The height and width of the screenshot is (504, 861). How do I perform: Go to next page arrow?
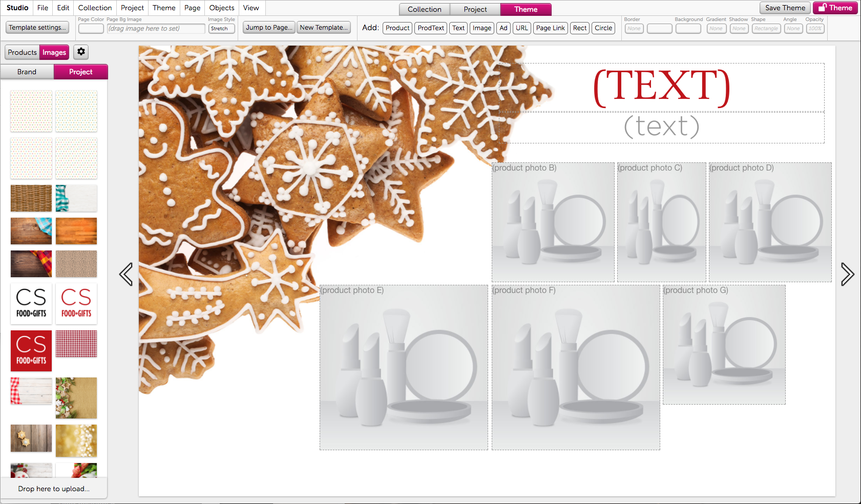click(848, 274)
